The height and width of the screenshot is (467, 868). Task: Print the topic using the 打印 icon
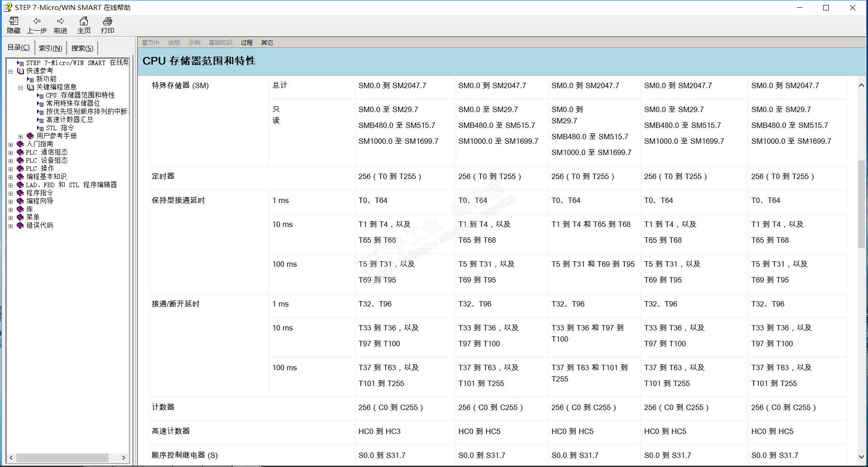point(108,21)
